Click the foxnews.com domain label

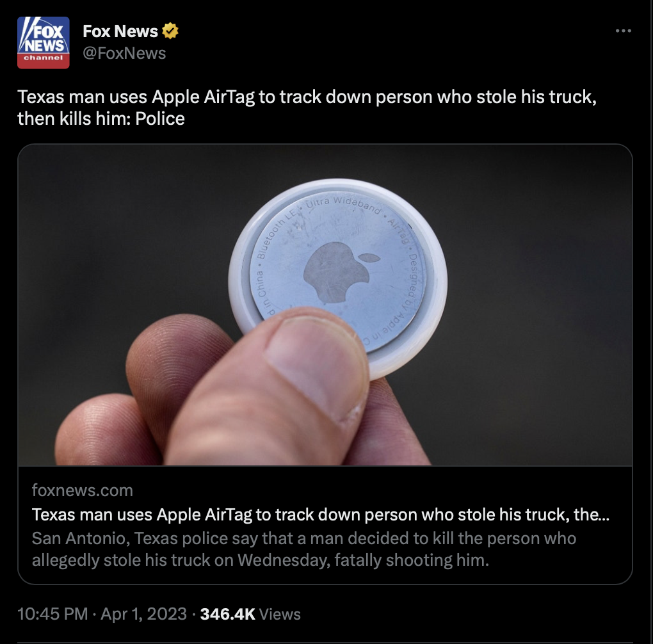(x=83, y=490)
